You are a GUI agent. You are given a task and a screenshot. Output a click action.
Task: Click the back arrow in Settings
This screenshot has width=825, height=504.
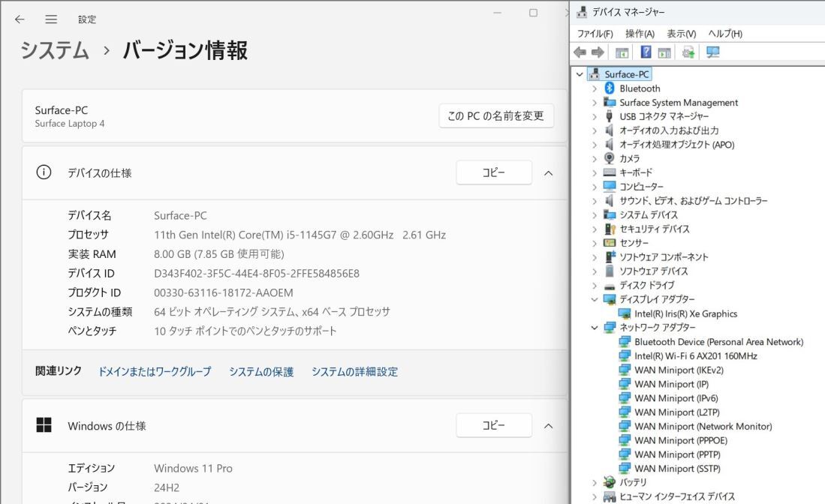[x=20, y=19]
